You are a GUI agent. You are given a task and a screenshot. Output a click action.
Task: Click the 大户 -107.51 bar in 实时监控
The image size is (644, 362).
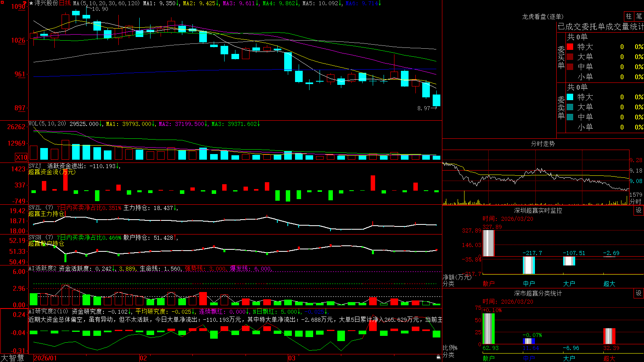(569, 261)
